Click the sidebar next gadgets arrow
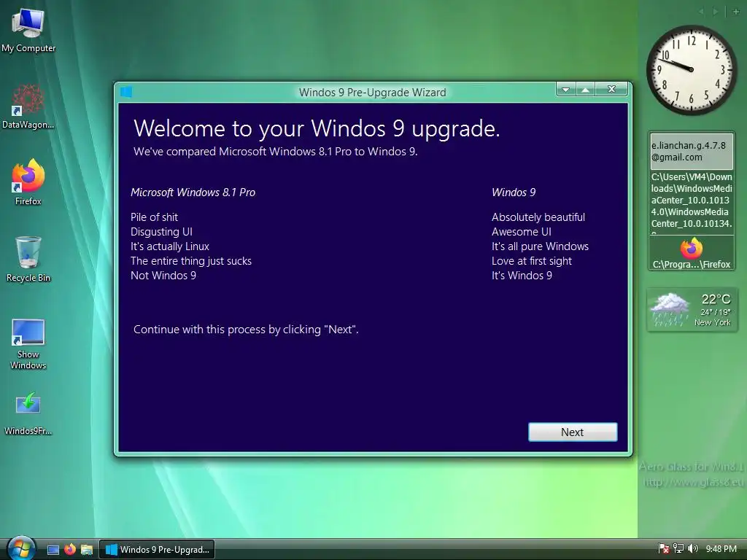 click(715, 12)
